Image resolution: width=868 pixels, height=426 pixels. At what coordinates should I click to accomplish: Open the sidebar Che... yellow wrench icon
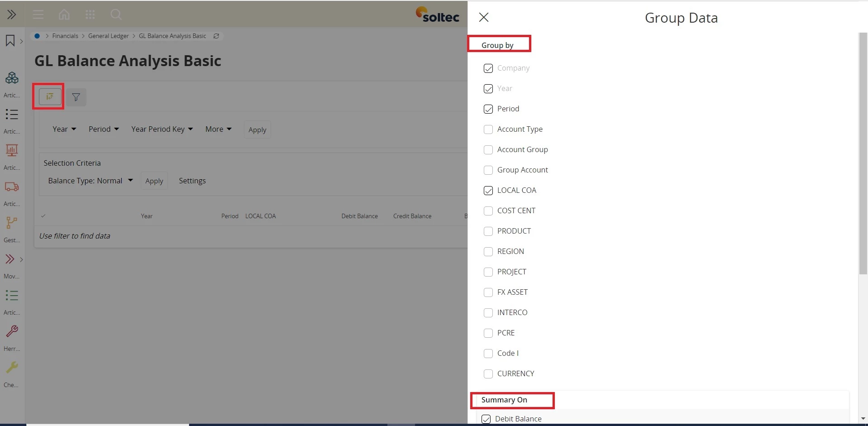click(x=12, y=368)
